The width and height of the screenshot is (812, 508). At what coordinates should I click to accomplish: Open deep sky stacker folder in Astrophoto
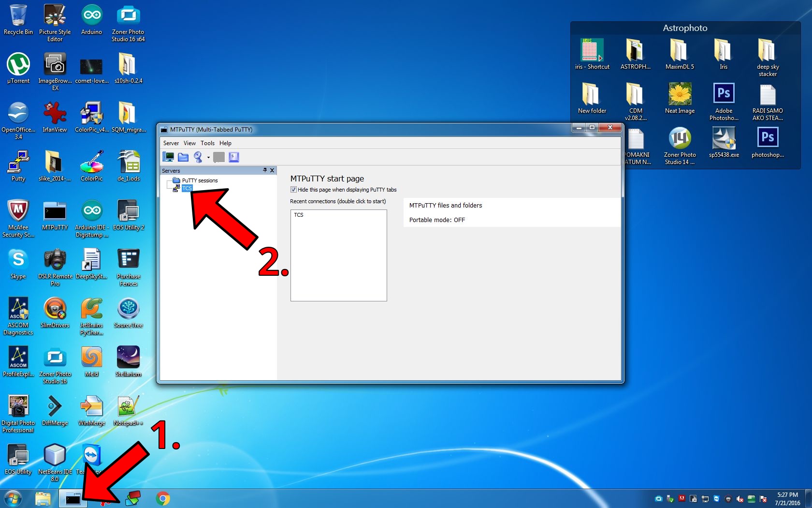point(768,58)
